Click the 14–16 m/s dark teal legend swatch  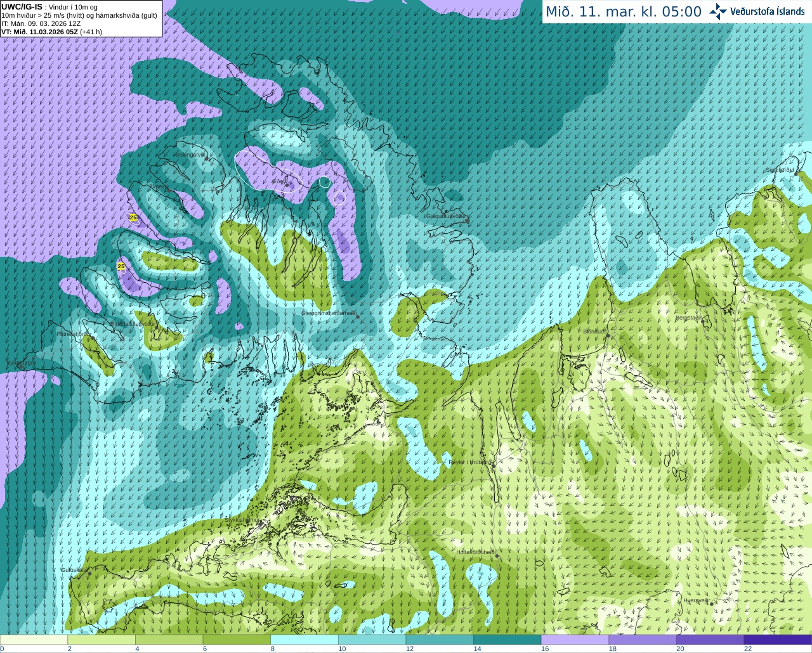pos(507,640)
